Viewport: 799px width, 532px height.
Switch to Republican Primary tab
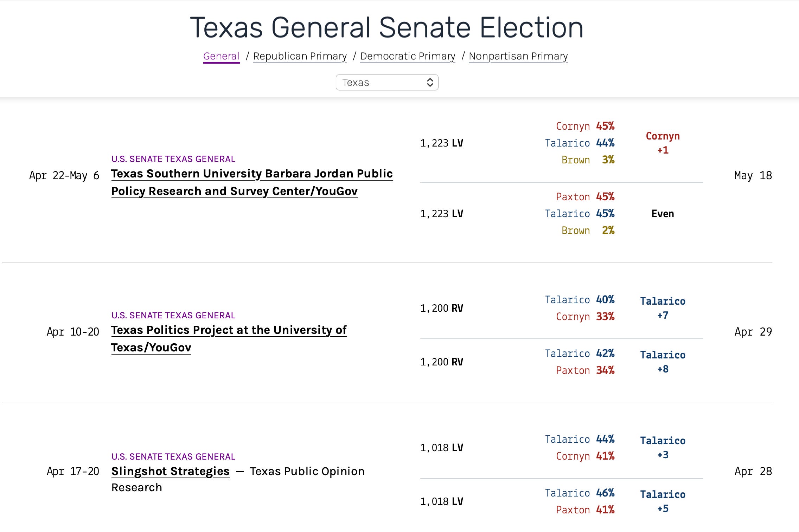[300, 56]
